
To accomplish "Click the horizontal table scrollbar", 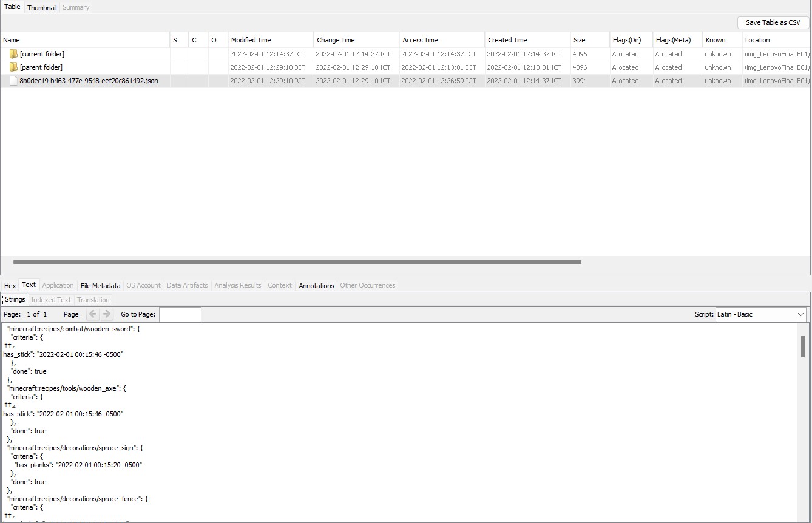I will (x=297, y=262).
